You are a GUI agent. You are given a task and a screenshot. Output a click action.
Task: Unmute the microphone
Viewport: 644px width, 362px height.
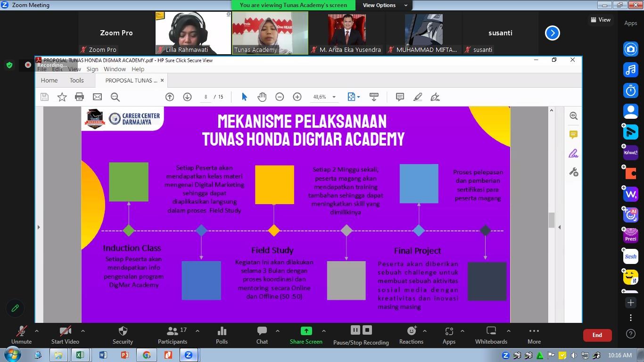(21, 335)
